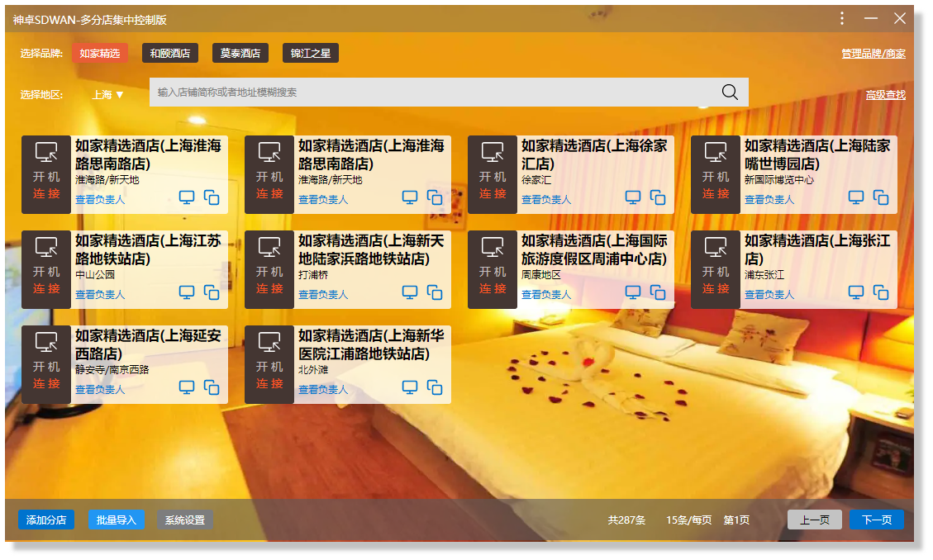Select the 锦江之星 brand
The height and width of the screenshot is (560, 933).
point(311,53)
